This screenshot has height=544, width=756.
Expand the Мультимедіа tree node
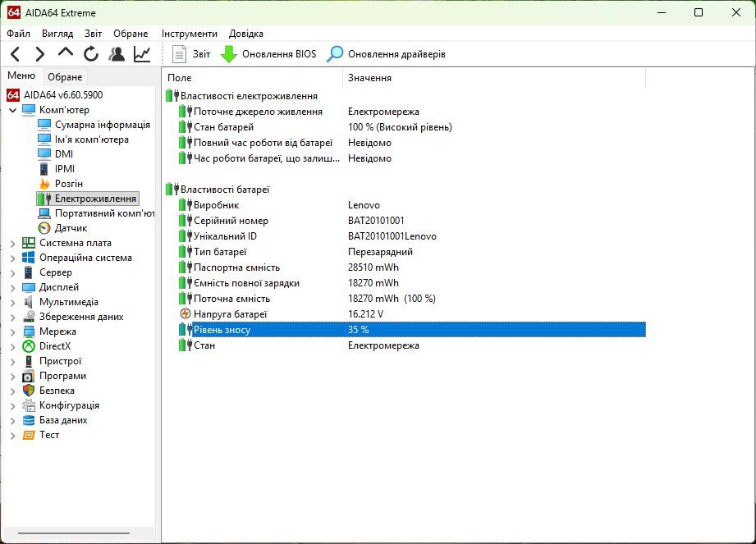point(13,303)
